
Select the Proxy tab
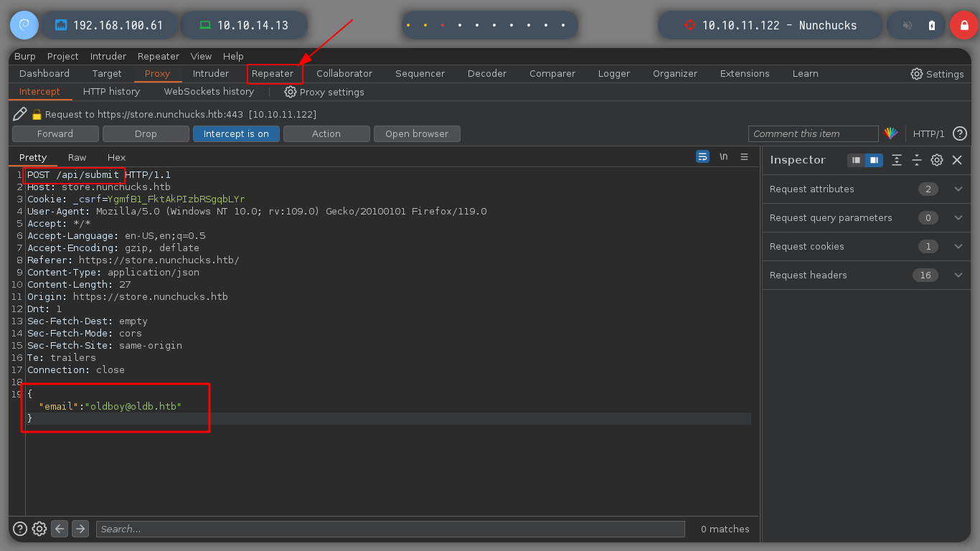tap(157, 73)
